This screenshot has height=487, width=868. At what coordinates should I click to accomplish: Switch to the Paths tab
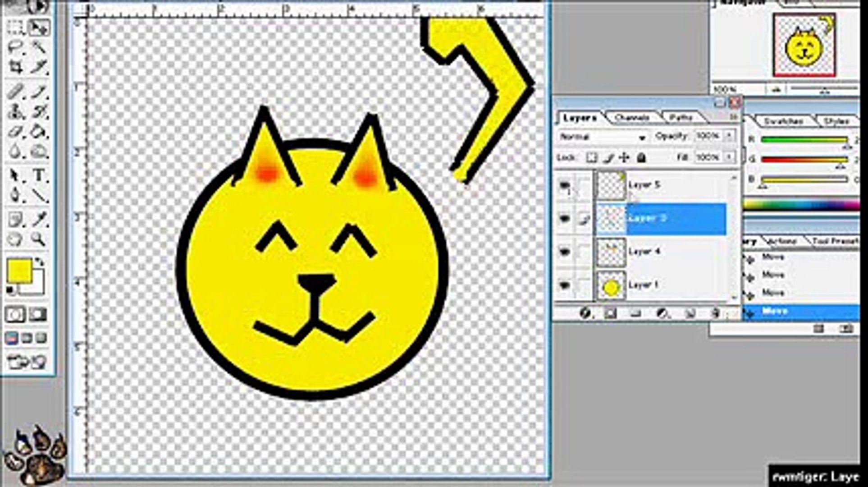[x=681, y=117]
